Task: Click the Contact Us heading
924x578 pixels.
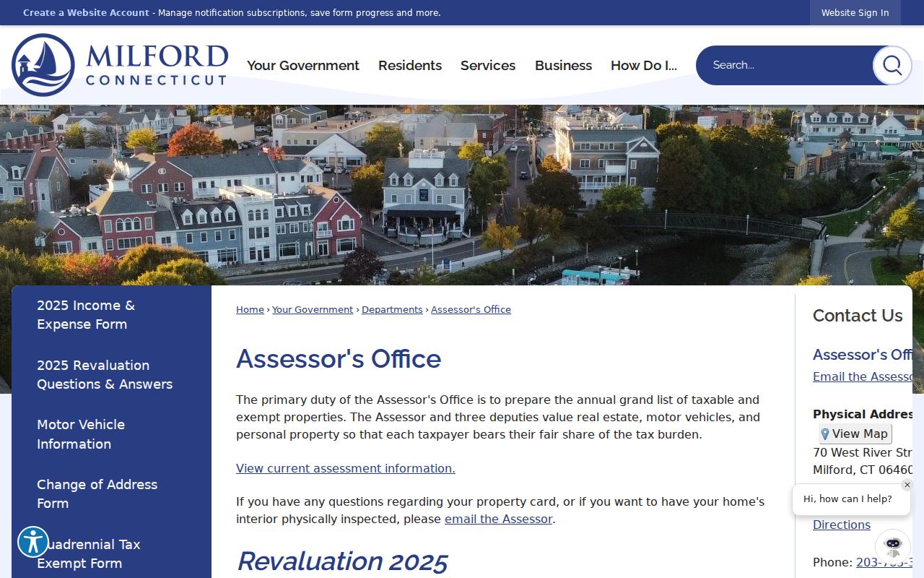Action: [x=858, y=316]
